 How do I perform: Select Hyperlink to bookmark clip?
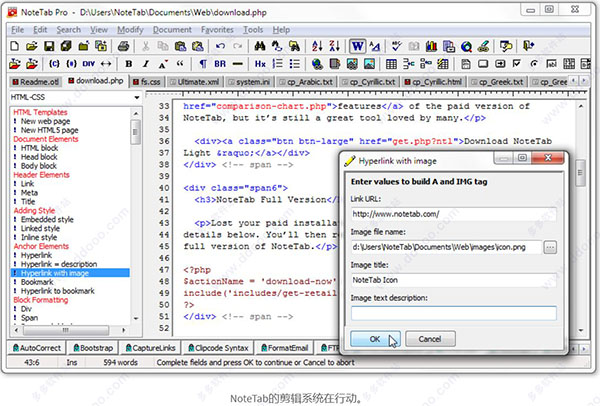[57, 291]
